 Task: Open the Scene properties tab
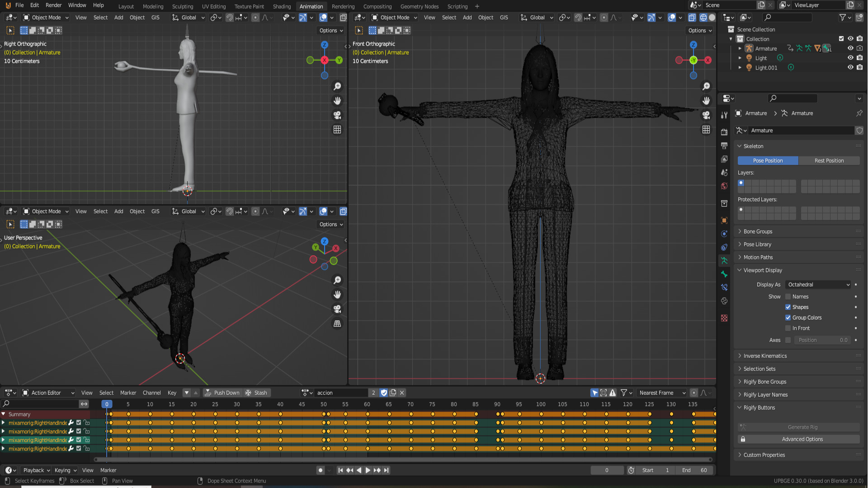(x=724, y=173)
